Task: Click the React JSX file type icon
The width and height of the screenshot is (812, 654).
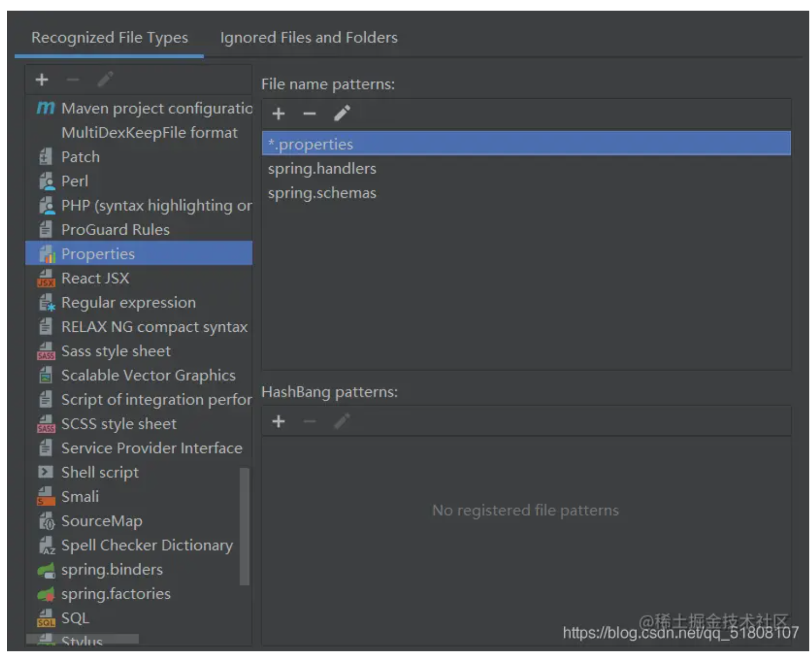Action: (x=46, y=278)
